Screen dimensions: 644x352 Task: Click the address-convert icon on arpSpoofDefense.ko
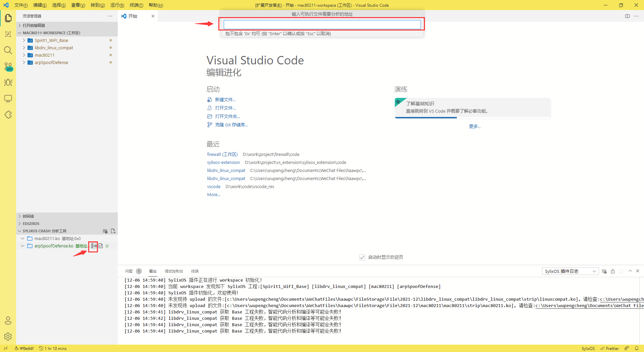(94, 246)
